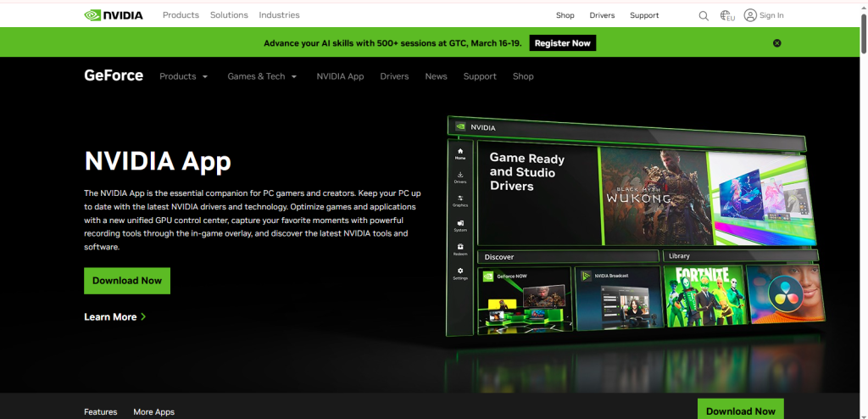Click the GeForce NOW tile image
Screen dimensions: 868x419
524,299
